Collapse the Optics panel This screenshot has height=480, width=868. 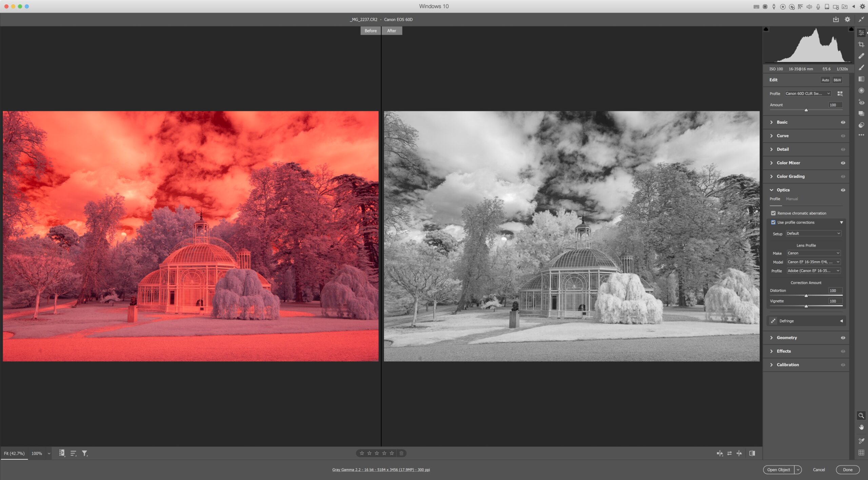[x=772, y=190]
